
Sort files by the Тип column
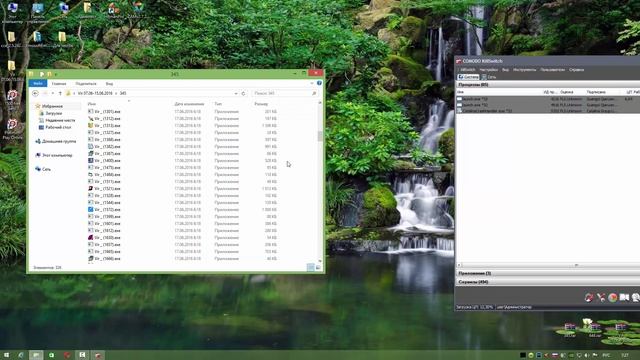click(x=218, y=104)
